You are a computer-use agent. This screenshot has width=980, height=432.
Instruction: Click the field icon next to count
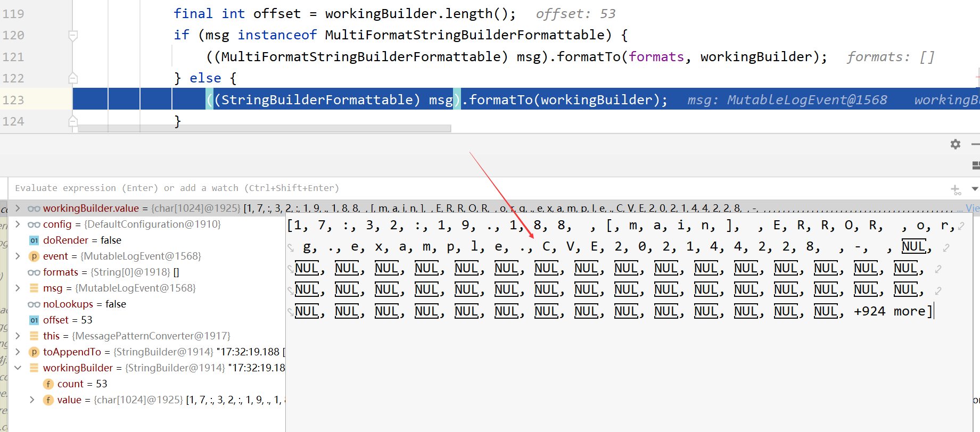tap(48, 384)
